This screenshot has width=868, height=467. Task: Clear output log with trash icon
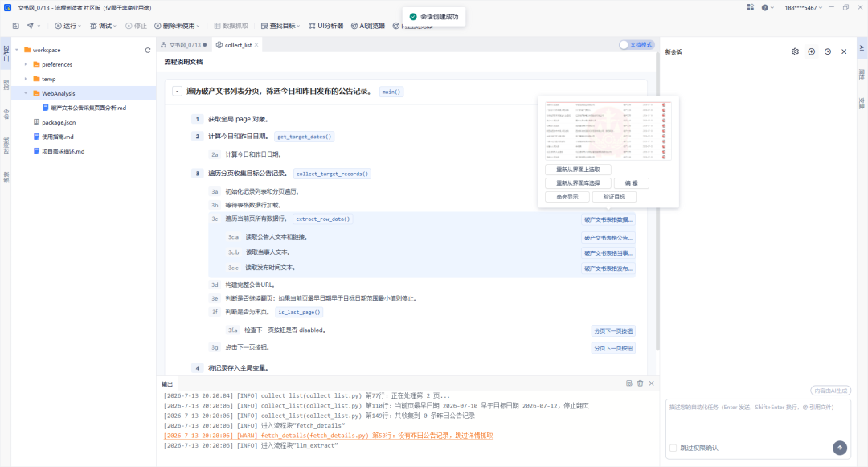point(640,383)
